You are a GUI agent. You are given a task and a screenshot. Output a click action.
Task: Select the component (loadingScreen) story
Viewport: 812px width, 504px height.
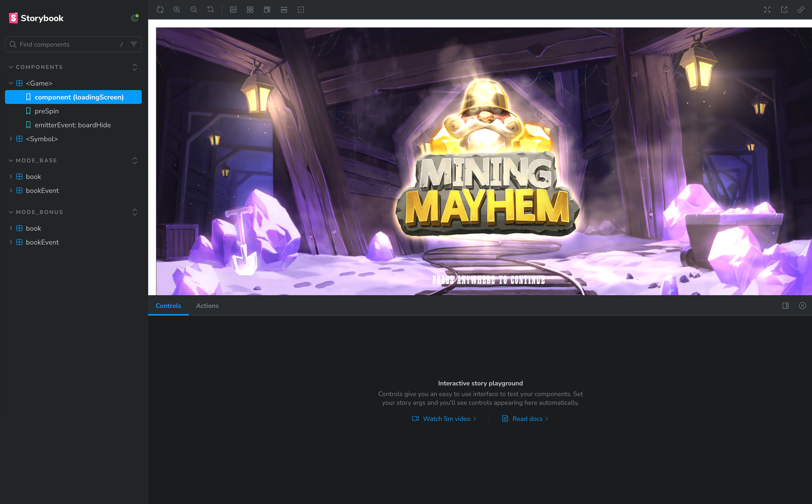[73, 97]
